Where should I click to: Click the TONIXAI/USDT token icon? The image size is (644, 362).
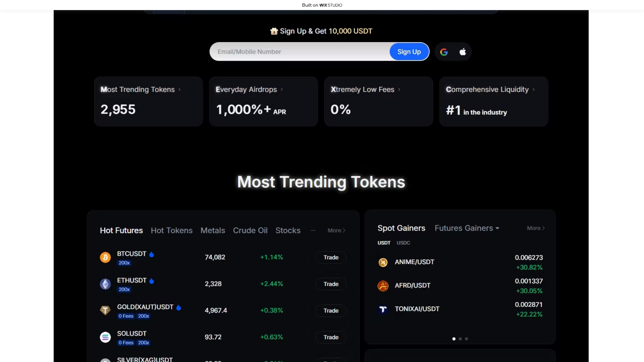tap(383, 309)
